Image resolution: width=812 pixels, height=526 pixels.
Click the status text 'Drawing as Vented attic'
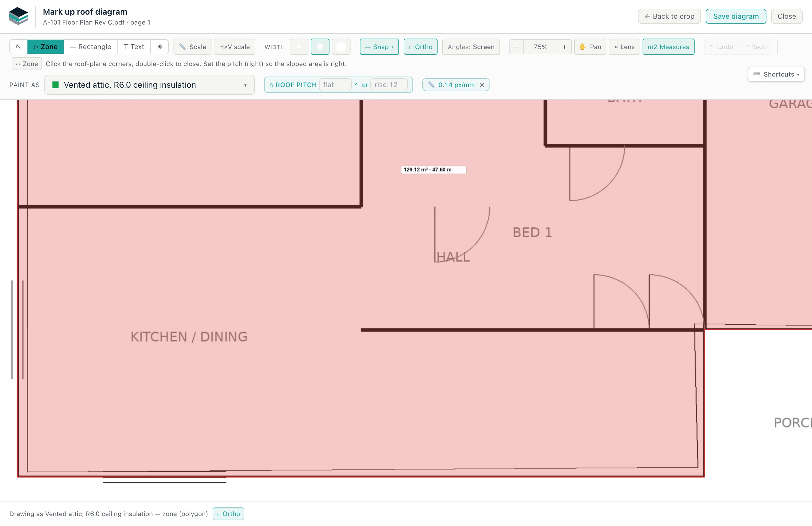(108, 514)
